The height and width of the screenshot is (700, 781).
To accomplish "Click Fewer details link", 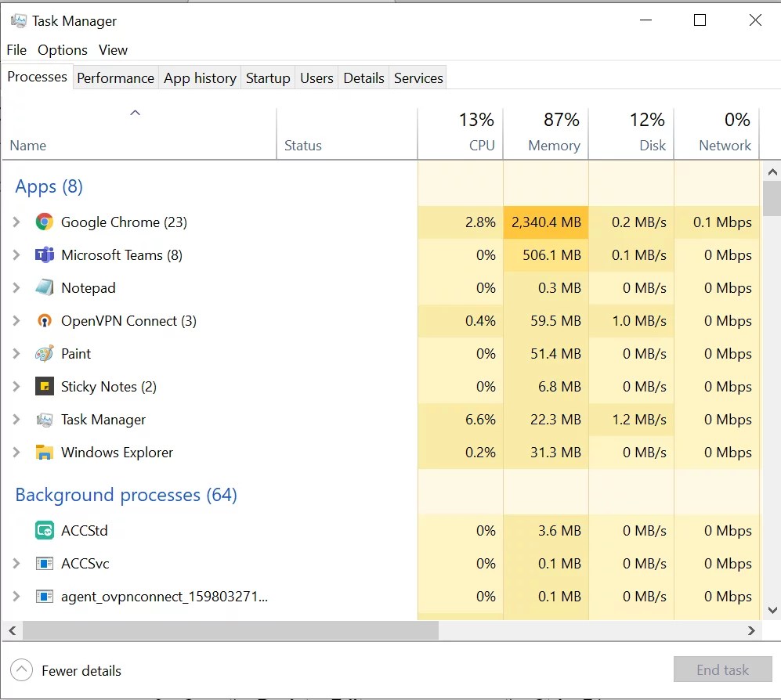I will (x=81, y=670).
